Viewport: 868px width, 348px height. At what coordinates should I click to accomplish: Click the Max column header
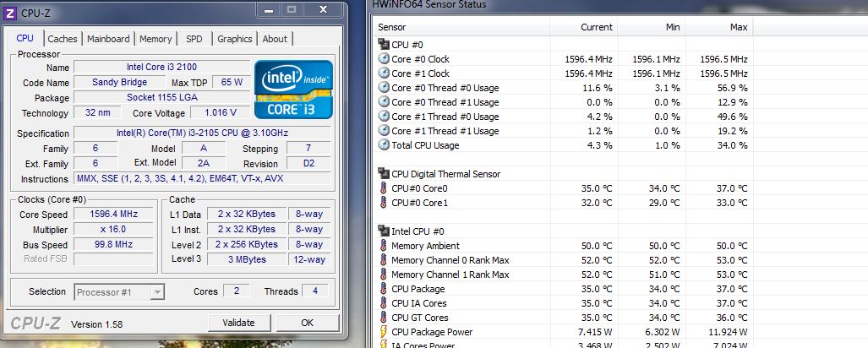point(719,27)
